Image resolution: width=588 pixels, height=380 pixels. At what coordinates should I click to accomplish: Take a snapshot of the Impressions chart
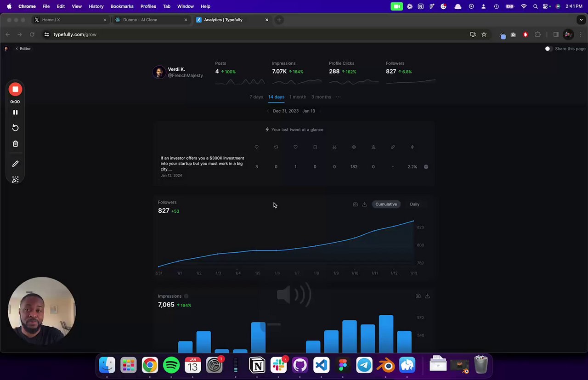418,296
